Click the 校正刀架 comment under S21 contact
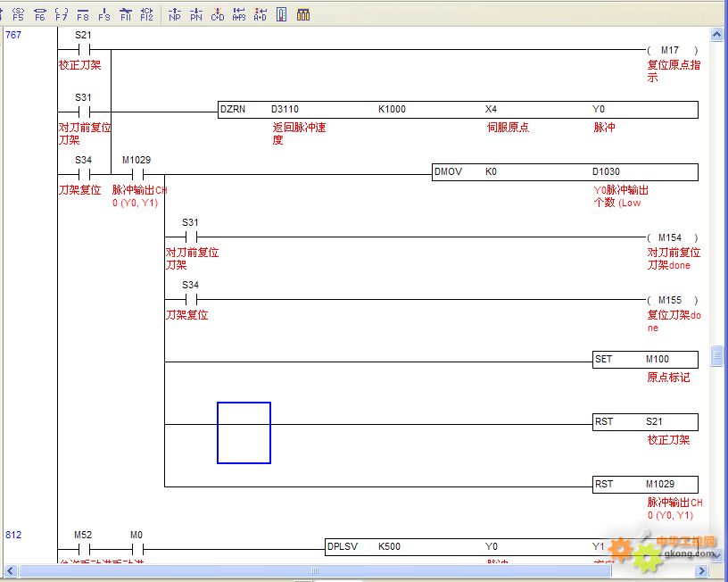Screen dimensions: 728x582 [80, 65]
